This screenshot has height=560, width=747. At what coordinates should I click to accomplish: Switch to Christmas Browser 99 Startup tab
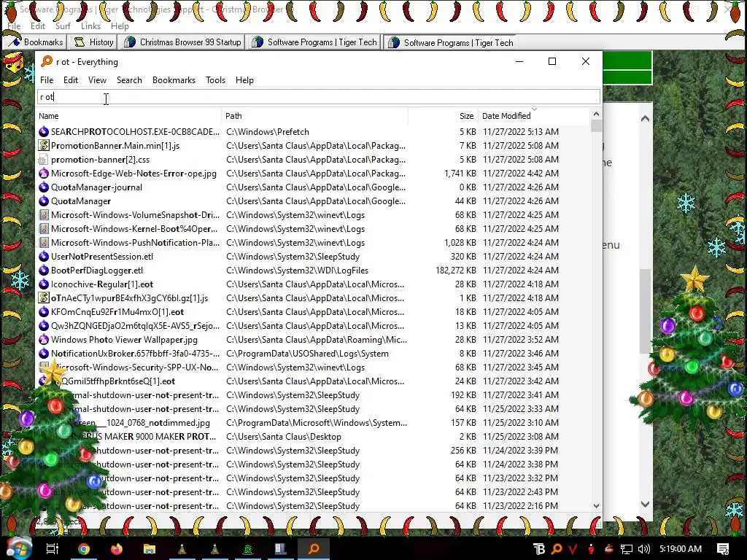pos(182,42)
